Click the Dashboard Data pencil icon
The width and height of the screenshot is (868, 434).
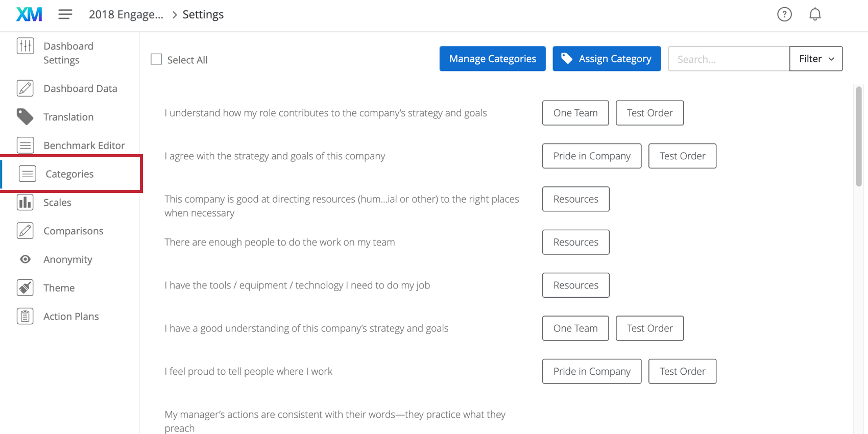25,88
